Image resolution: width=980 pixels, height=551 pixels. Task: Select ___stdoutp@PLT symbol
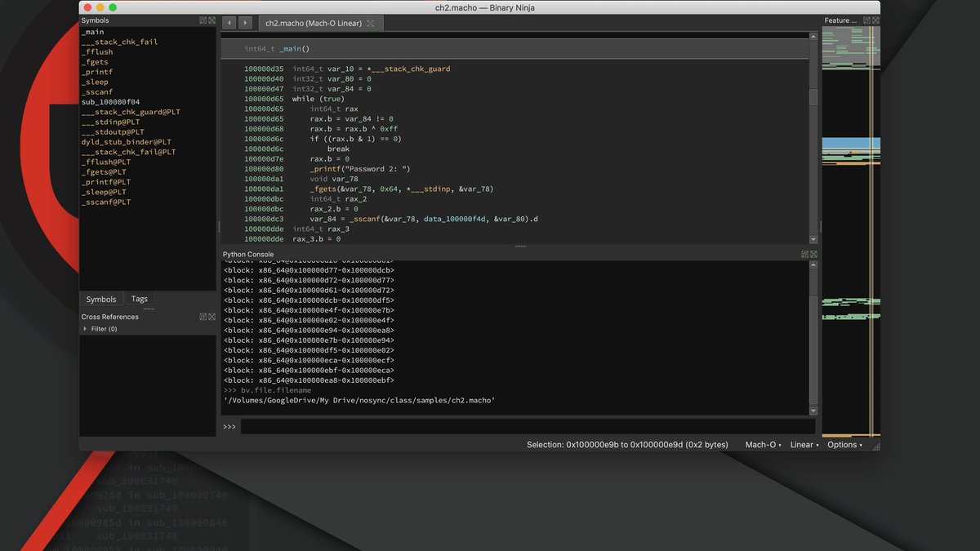pyautogui.click(x=113, y=131)
